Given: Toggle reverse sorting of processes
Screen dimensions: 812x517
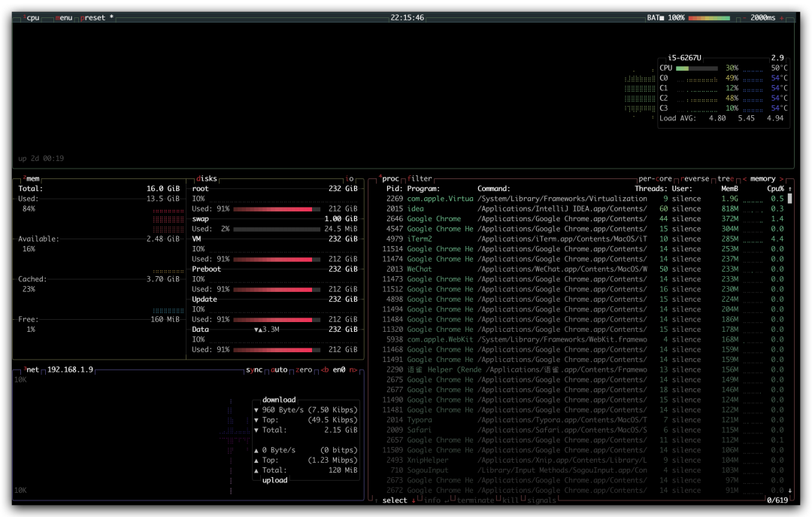Looking at the screenshot, I should tap(695, 178).
